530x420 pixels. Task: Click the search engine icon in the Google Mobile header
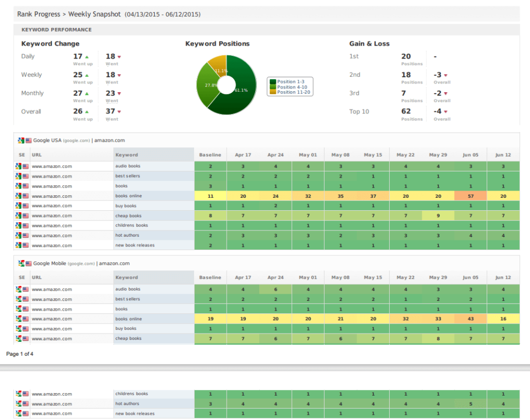[21, 264]
